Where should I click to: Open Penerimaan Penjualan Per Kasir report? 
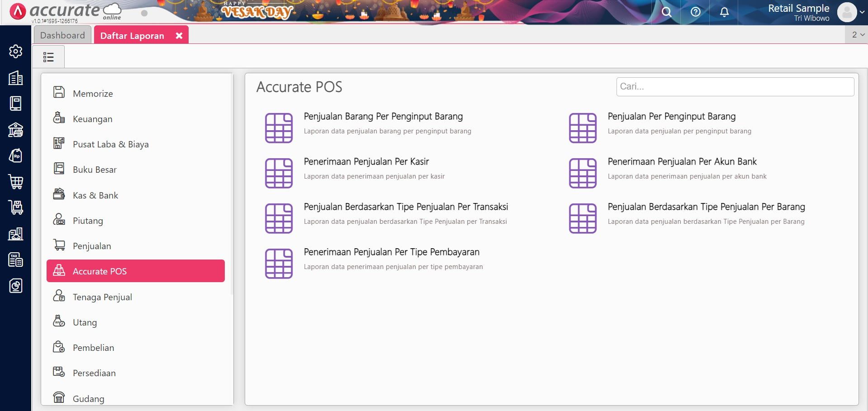click(x=366, y=162)
